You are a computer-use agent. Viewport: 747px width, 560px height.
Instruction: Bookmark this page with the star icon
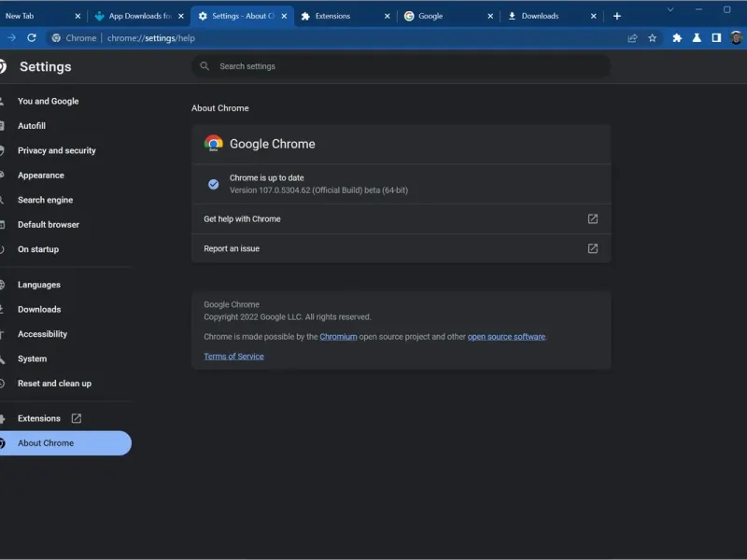[x=652, y=38]
